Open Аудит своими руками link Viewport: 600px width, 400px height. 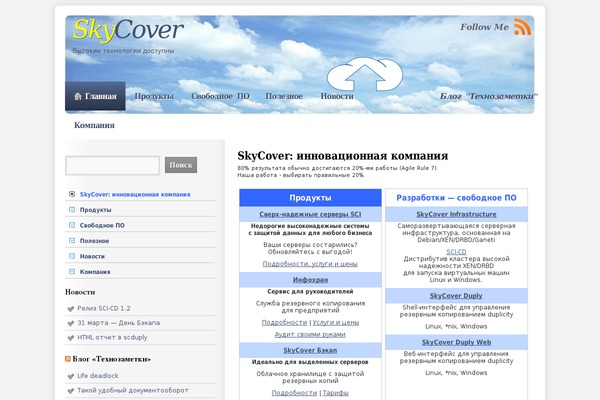coord(310,335)
